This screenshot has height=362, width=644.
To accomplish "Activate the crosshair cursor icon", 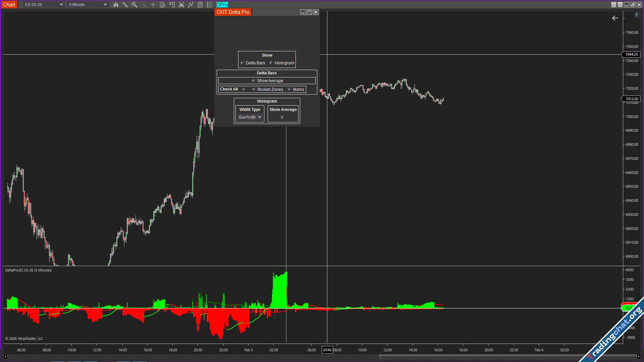I will [x=153, y=5].
